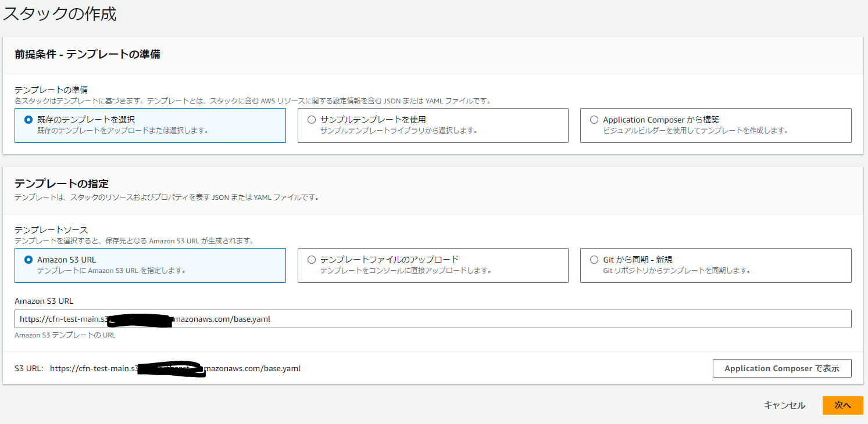Click the テンプレートソース field label
The height and width of the screenshot is (424, 868).
pyautogui.click(x=51, y=230)
